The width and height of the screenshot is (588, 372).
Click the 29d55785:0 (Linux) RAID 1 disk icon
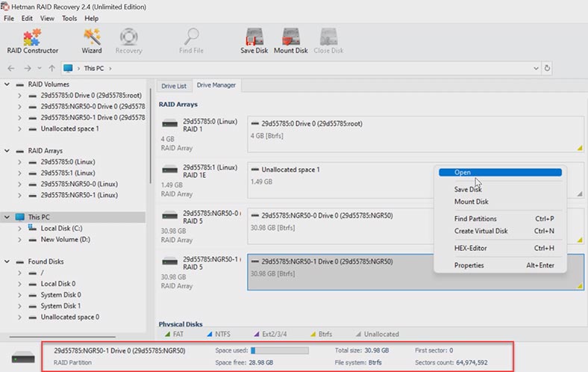tap(170, 123)
